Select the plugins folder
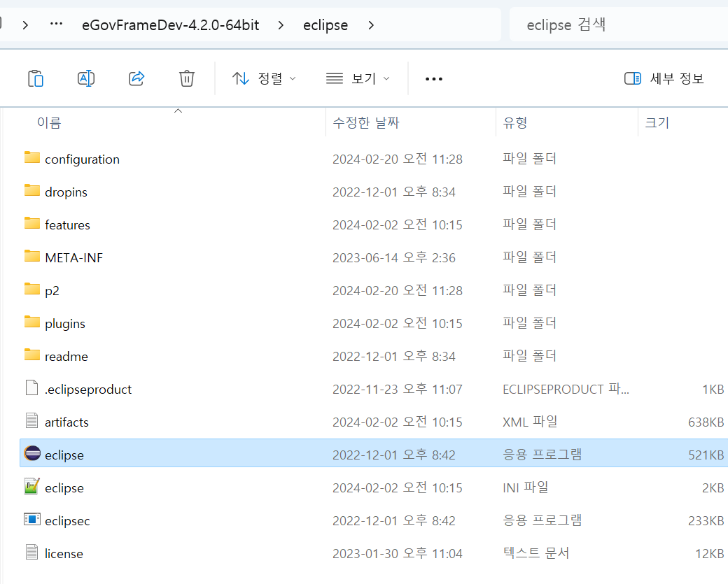This screenshot has width=728, height=584. (x=64, y=323)
